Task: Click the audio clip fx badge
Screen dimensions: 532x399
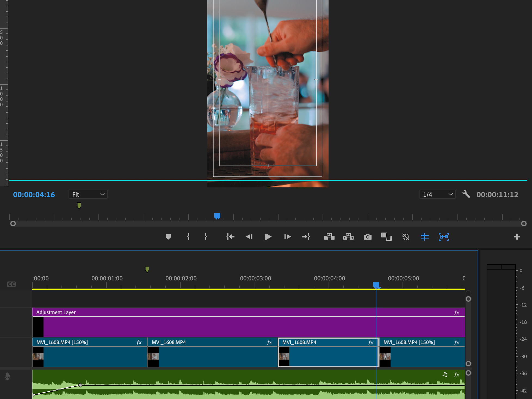Action: 457,375
